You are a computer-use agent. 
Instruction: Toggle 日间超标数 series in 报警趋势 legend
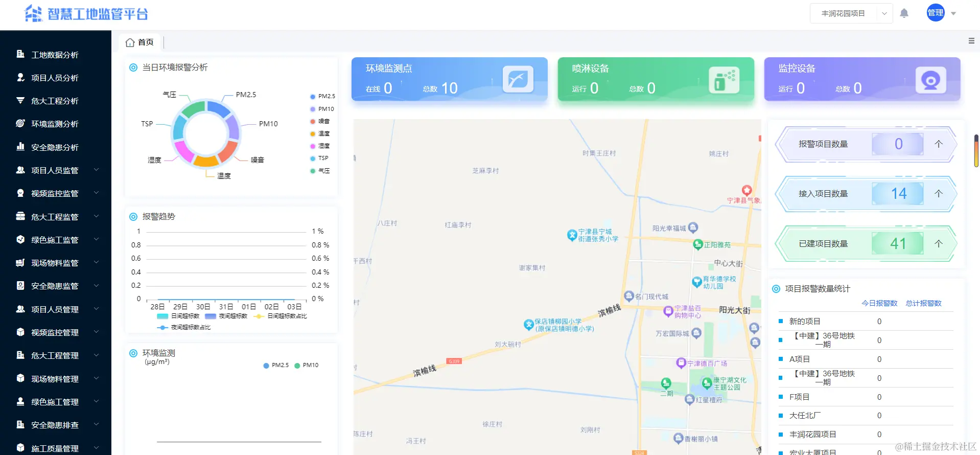pyautogui.click(x=178, y=316)
